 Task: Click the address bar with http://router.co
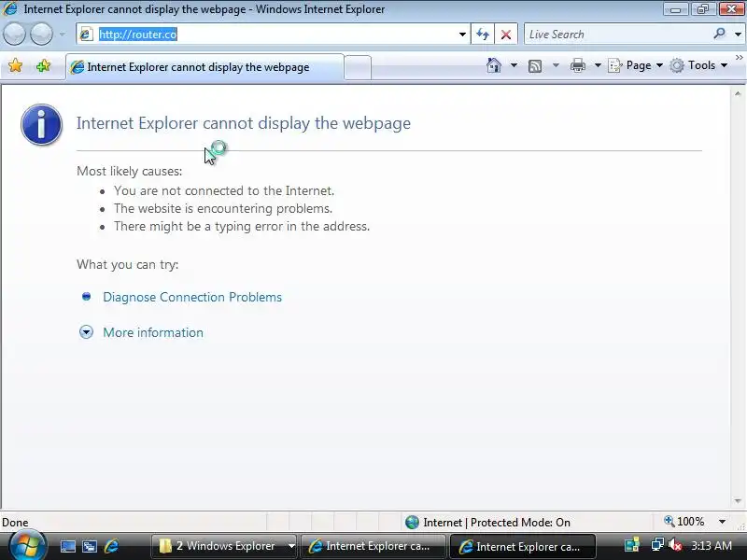click(273, 35)
